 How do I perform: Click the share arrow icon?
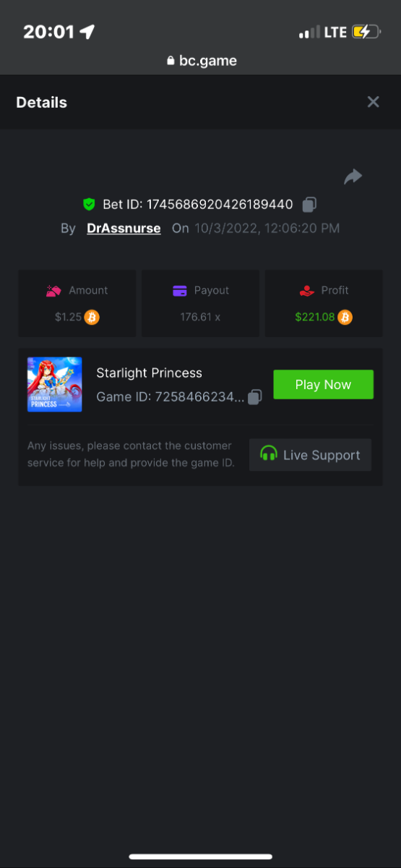click(353, 176)
